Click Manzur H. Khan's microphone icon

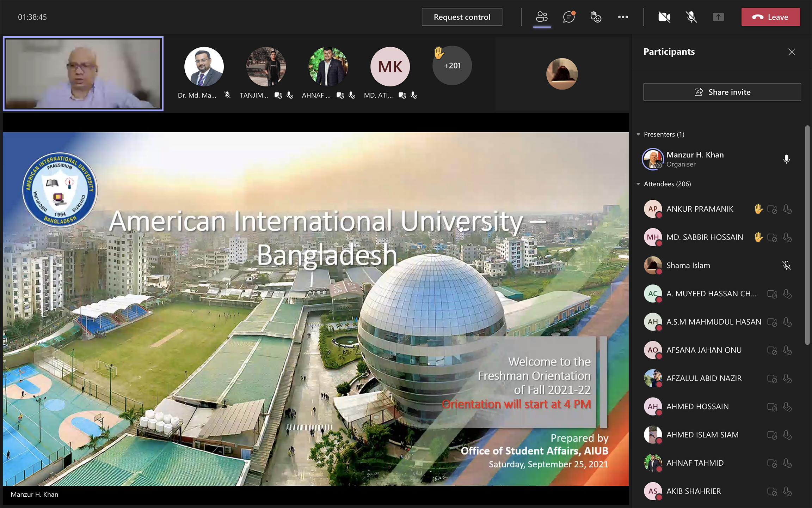pyautogui.click(x=786, y=159)
